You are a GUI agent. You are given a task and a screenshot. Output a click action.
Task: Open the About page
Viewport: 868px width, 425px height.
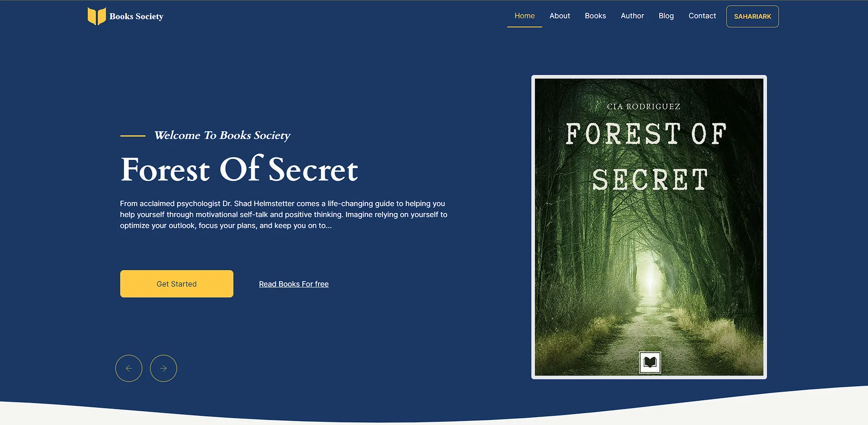pyautogui.click(x=560, y=16)
